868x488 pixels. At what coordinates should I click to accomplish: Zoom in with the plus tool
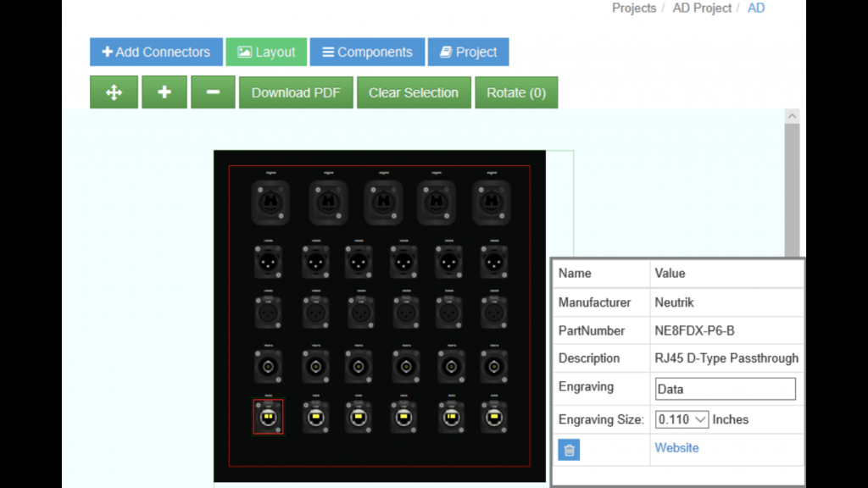(x=164, y=91)
